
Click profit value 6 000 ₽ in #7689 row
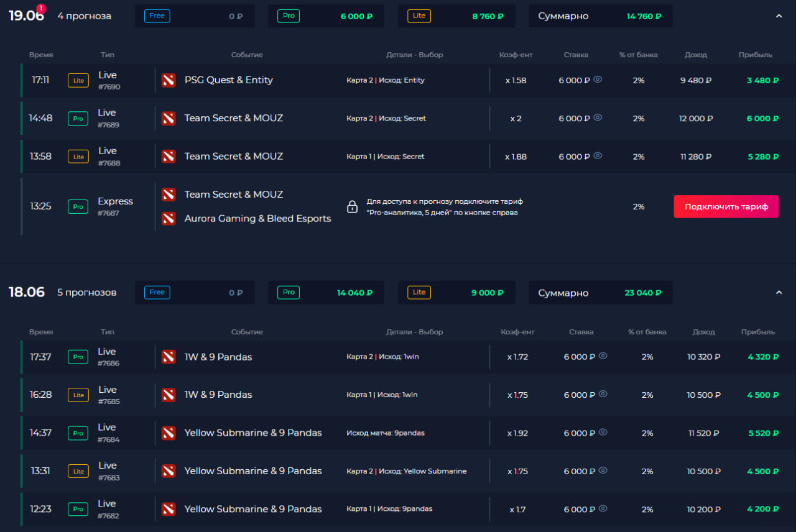tap(763, 118)
